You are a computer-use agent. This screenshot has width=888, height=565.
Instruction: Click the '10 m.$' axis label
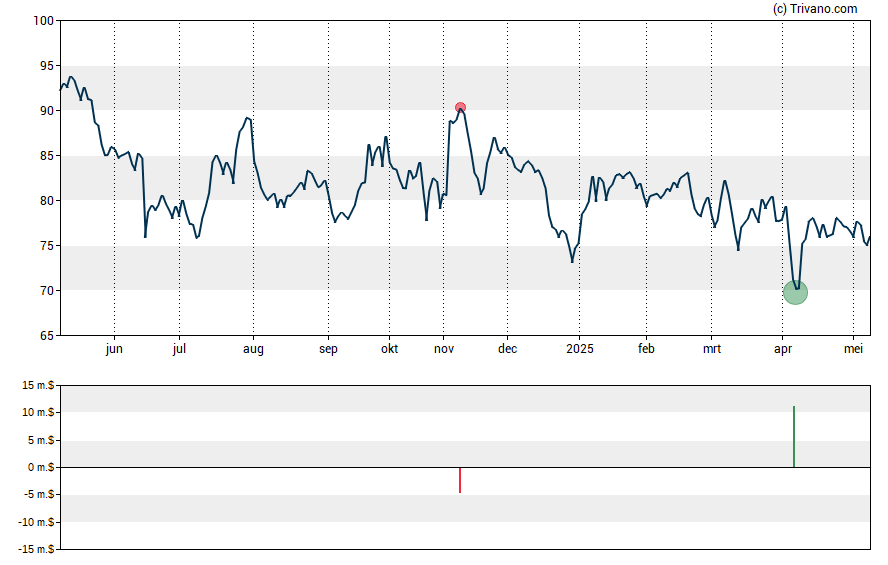pos(39,412)
